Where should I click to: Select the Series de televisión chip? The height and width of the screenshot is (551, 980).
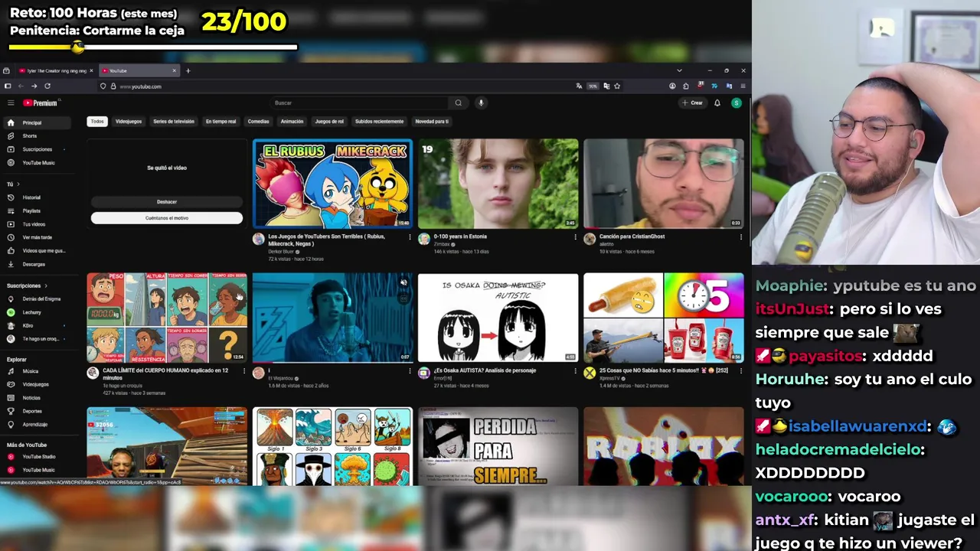click(x=174, y=121)
